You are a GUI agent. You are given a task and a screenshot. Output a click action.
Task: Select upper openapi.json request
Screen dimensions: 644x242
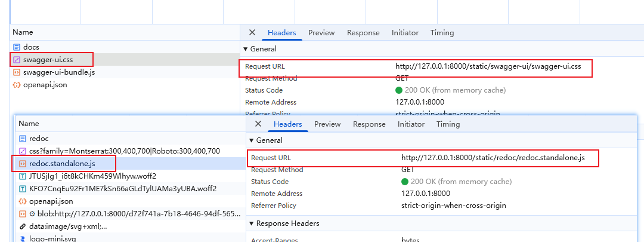(x=125, y=85)
